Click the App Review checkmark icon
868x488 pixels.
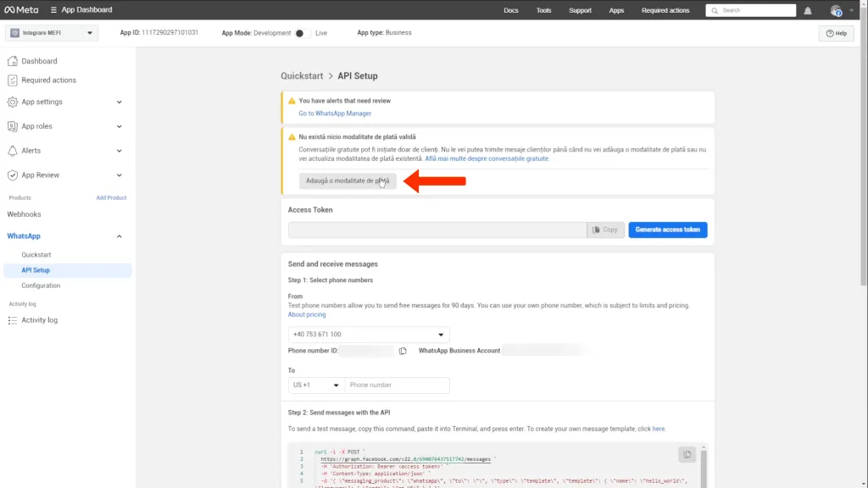[x=12, y=175]
